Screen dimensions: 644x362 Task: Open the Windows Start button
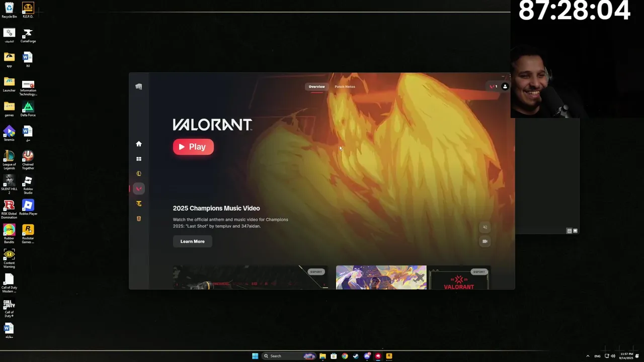[255, 356]
